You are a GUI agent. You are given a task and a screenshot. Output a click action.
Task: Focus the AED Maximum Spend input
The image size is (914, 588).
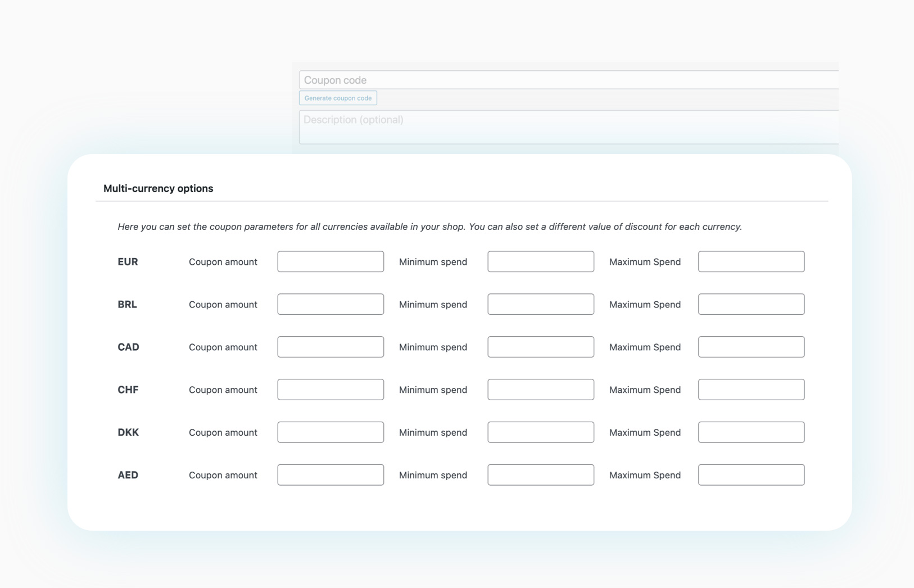coord(751,475)
